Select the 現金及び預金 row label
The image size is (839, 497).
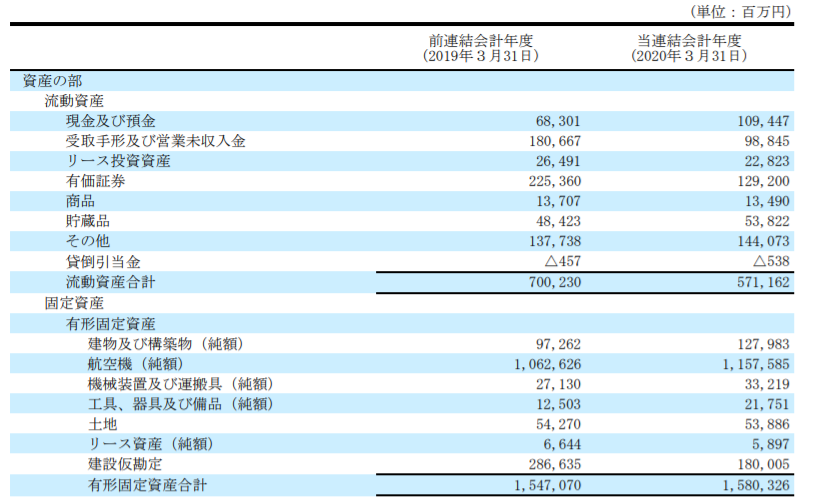(x=110, y=121)
